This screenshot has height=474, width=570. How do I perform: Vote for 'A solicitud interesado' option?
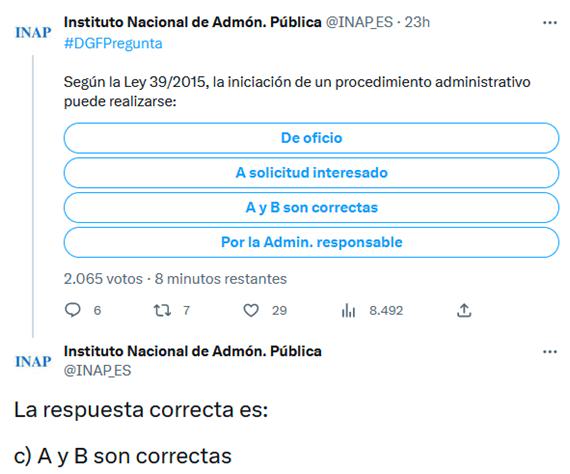pos(311,173)
